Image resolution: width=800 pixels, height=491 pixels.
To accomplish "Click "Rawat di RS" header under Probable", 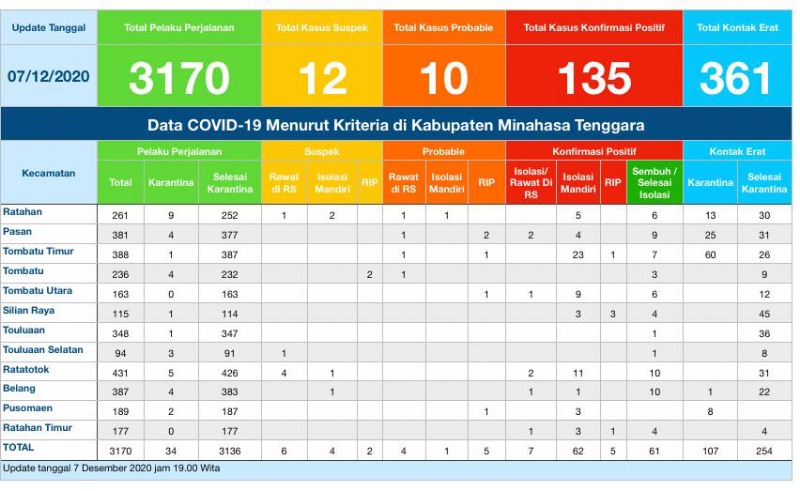I will click(x=404, y=182).
